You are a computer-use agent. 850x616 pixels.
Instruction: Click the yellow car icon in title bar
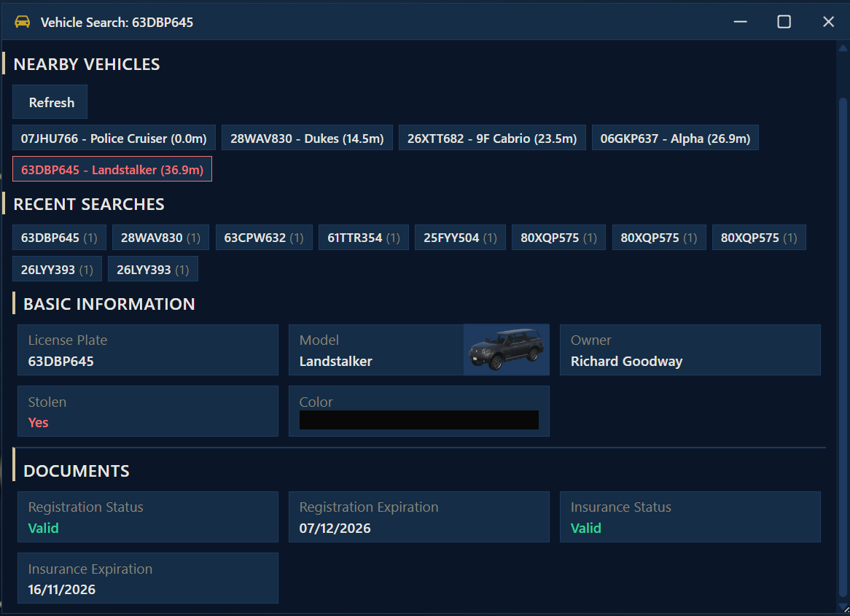[23, 22]
